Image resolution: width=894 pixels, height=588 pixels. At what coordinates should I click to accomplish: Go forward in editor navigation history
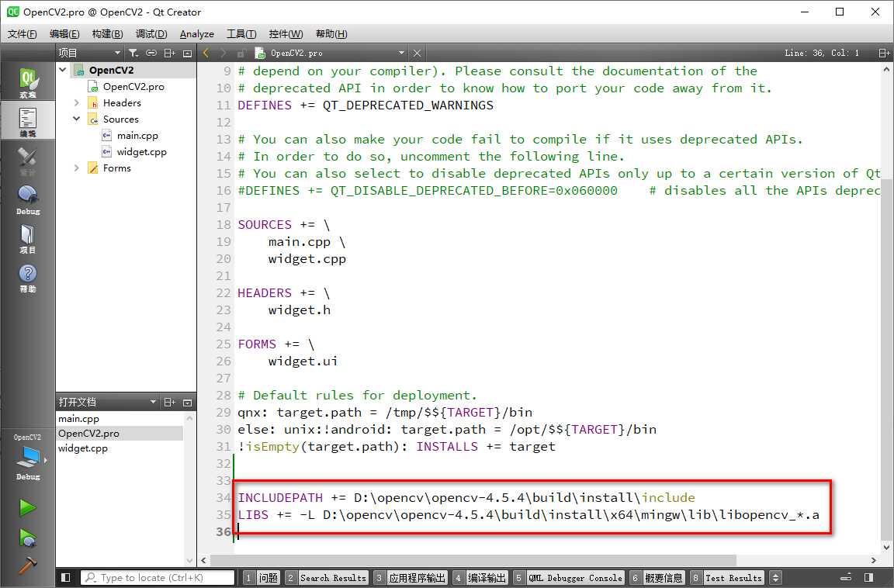[223, 53]
